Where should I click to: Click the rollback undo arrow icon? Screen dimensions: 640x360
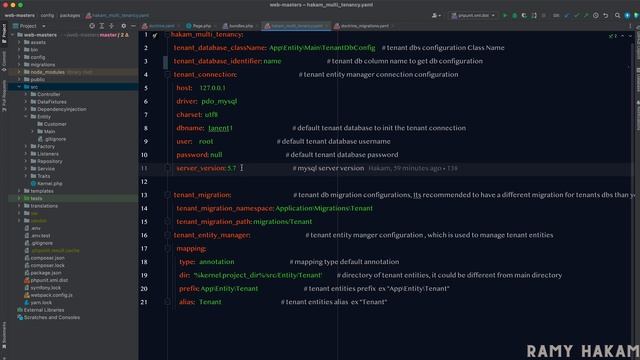pyautogui.click(x=606, y=16)
